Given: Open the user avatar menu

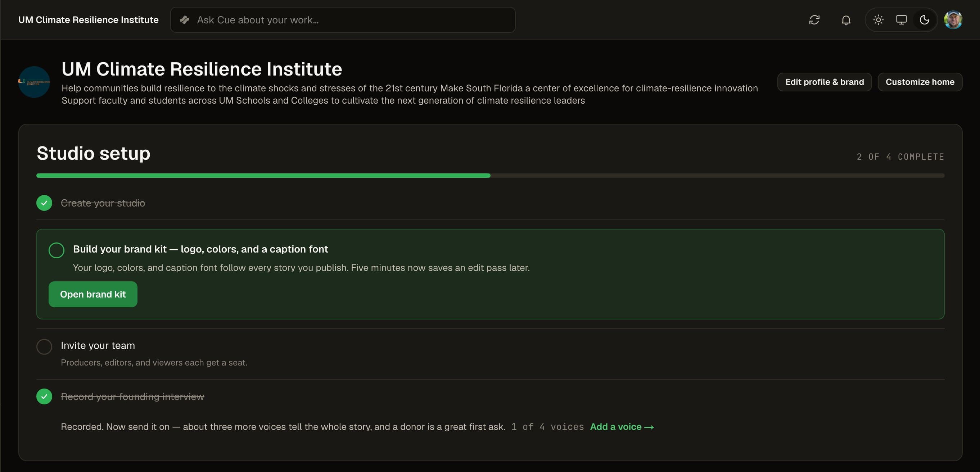Looking at the screenshot, I should point(953,20).
